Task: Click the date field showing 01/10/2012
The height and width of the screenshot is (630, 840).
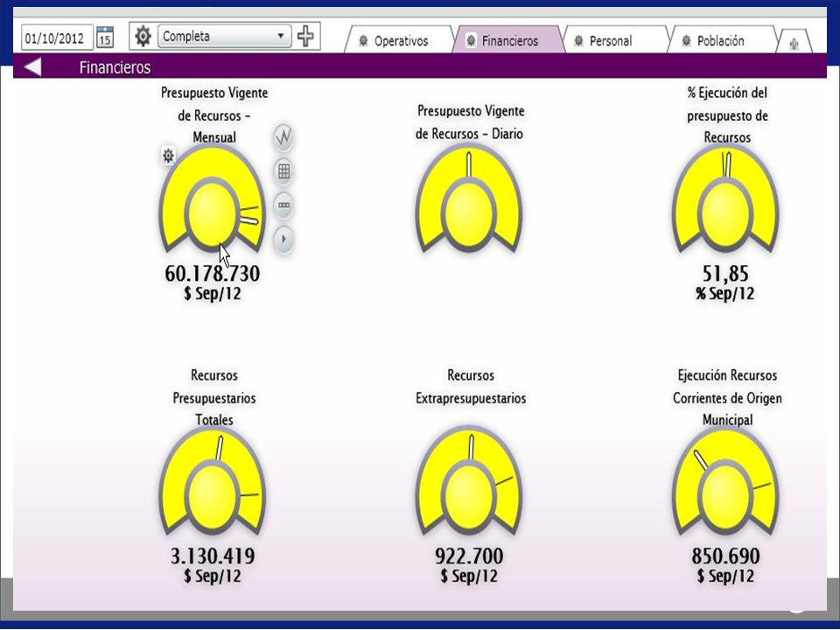Action: (57, 38)
